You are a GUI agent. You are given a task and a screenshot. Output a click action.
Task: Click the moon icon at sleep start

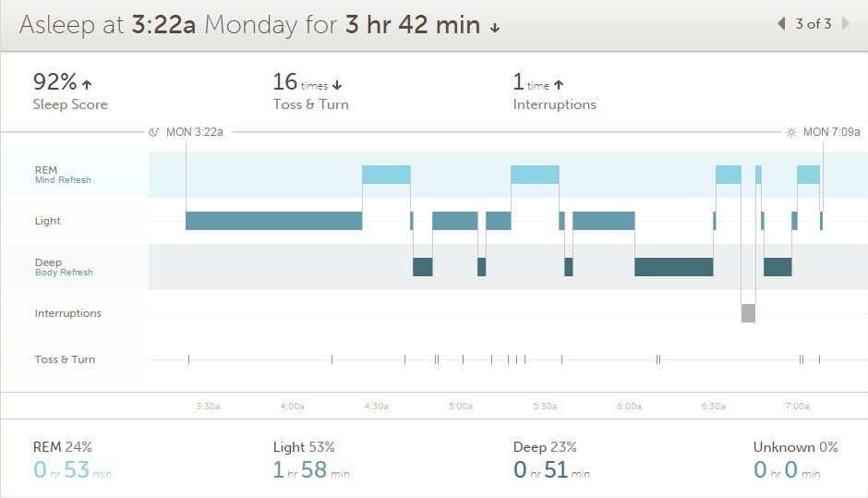coord(154,132)
